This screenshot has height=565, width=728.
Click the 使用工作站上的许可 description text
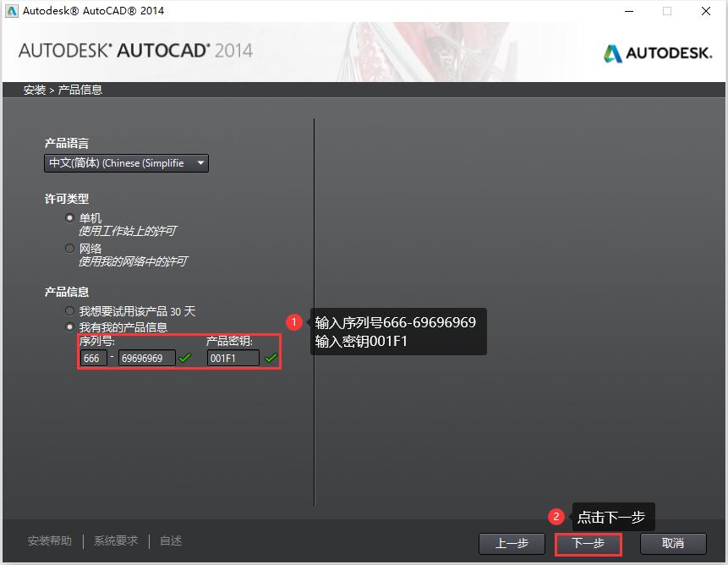coord(127,231)
